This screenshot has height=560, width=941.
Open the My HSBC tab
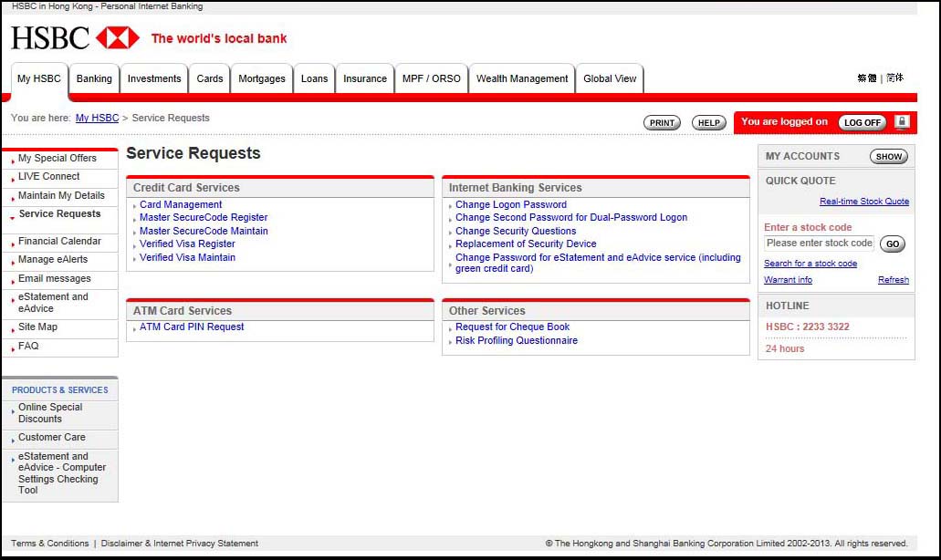[x=39, y=78]
